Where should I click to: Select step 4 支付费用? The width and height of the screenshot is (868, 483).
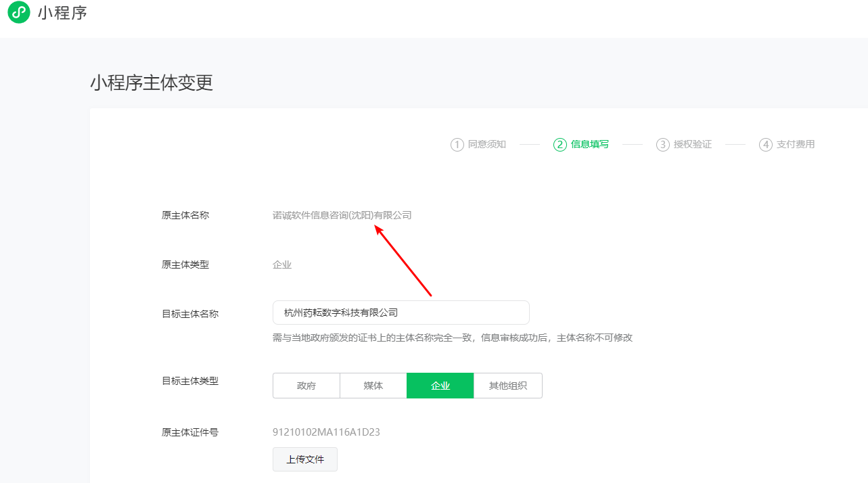(x=787, y=144)
